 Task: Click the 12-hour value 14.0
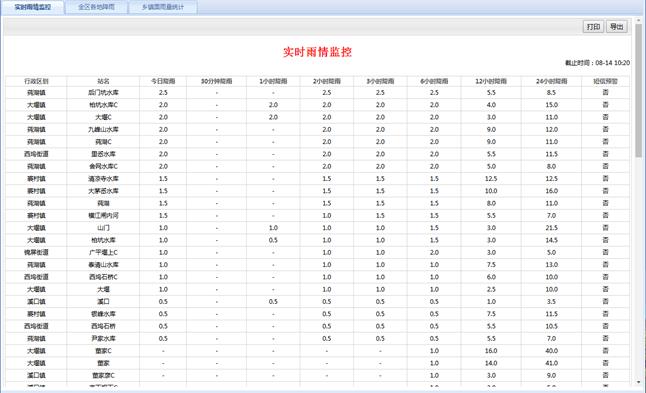click(491, 363)
